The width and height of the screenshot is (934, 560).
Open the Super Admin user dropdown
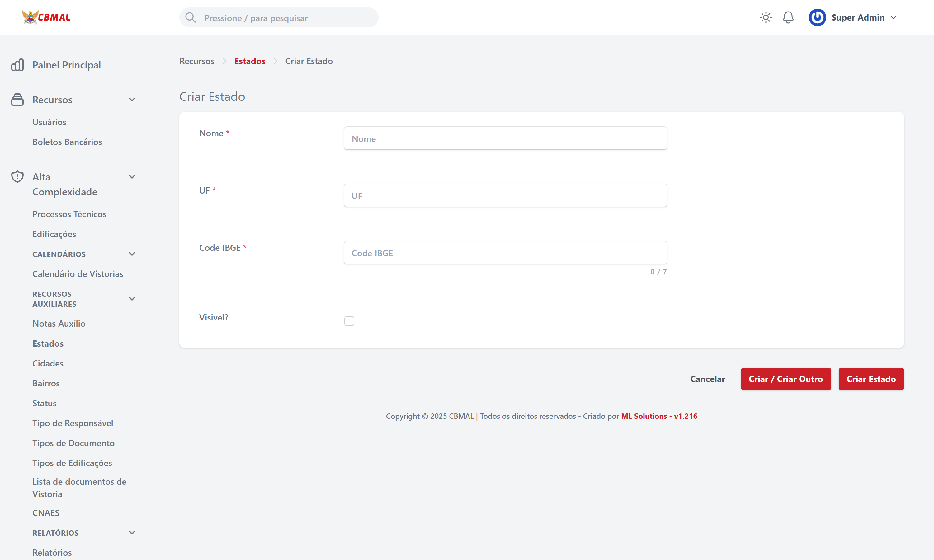[x=893, y=18]
